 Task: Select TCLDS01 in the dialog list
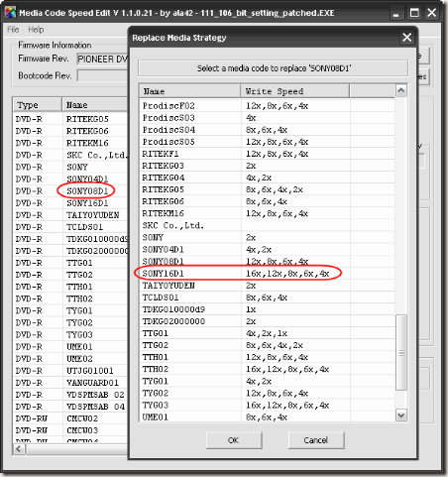click(x=267, y=298)
